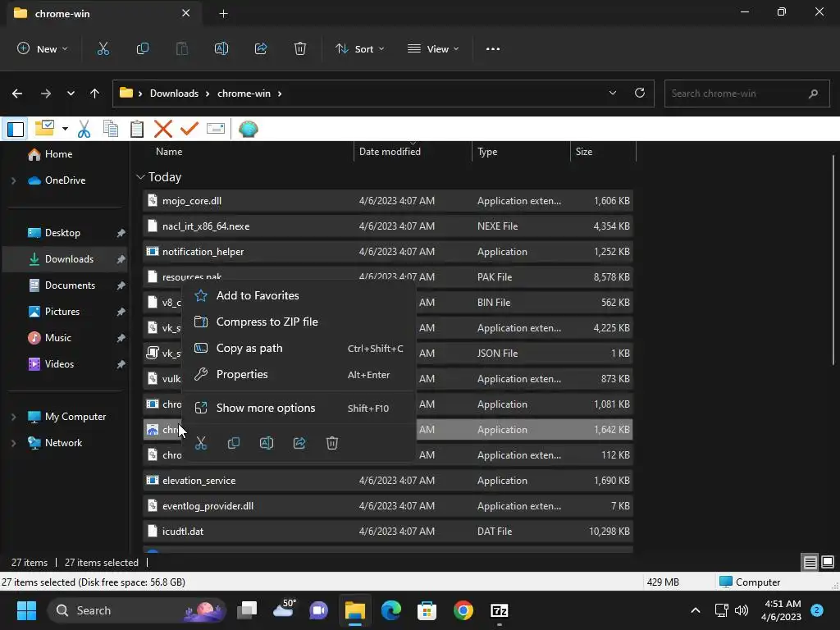Click the red X Delete icon in the classic toolbar
The width and height of the screenshot is (840, 630).
(163, 129)
